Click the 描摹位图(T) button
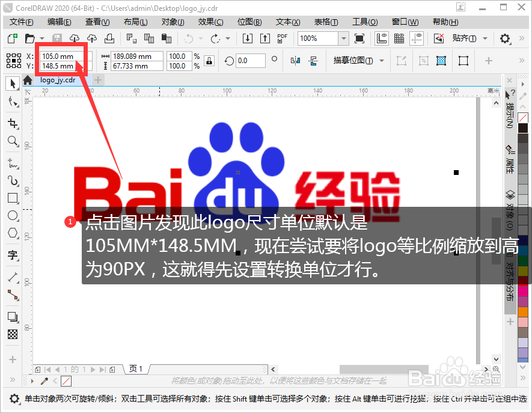This screenshot has height=413, width=532. 353,61
